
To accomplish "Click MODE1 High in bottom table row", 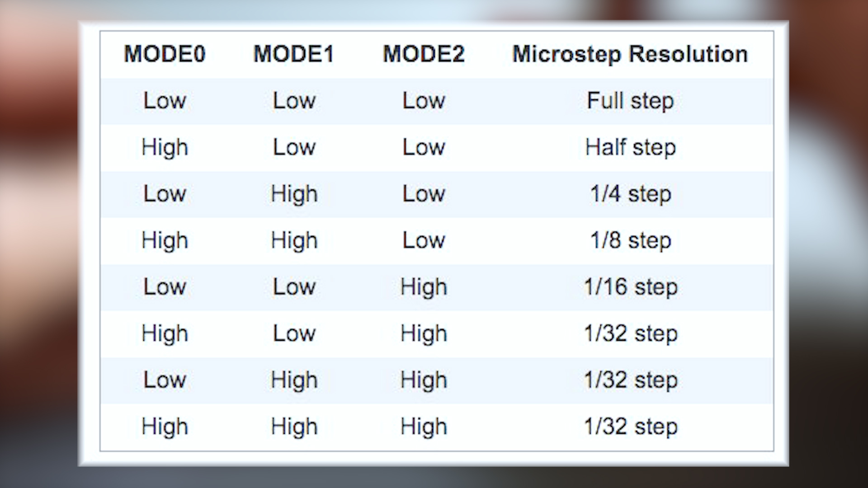I will [294, 427].
